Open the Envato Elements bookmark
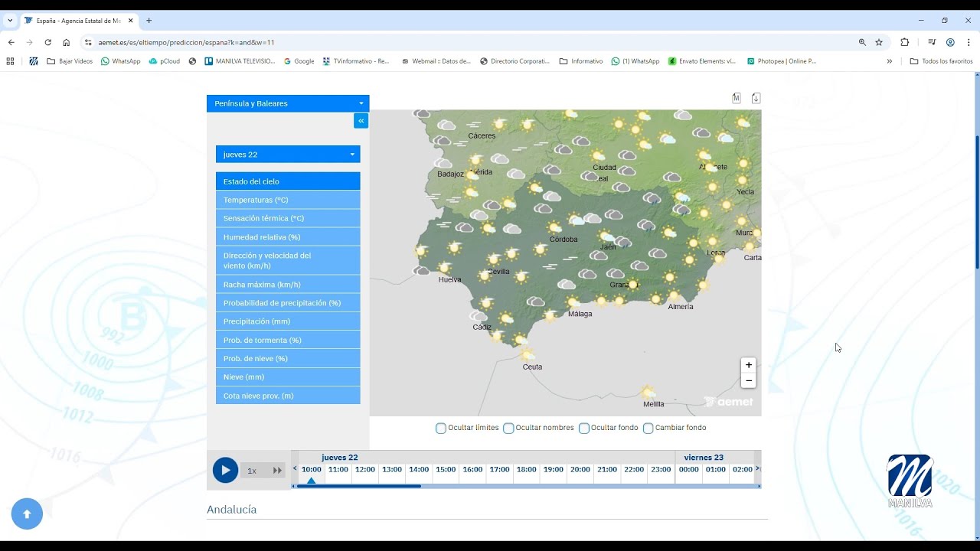Screen dimensions: 980x551 [702, 61]
